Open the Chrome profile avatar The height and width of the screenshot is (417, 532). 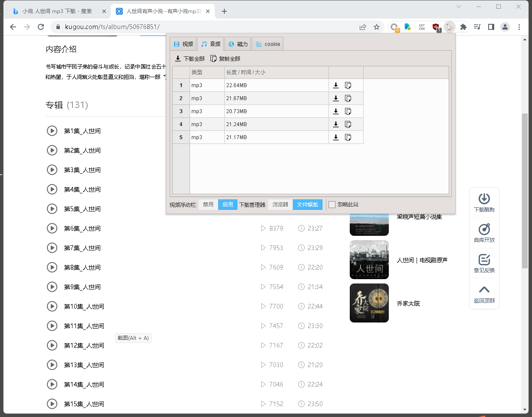pyautogui.click(x=505, y=27)
